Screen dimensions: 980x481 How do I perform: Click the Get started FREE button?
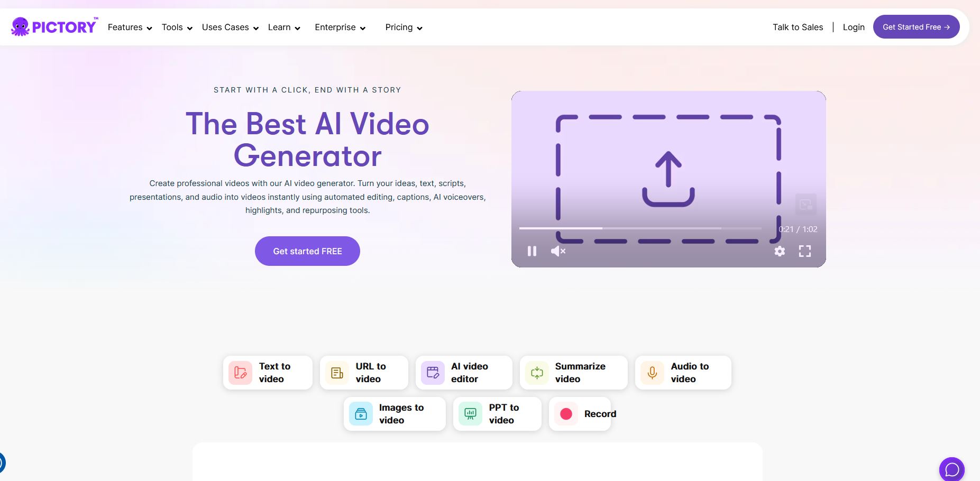point(307,251)
